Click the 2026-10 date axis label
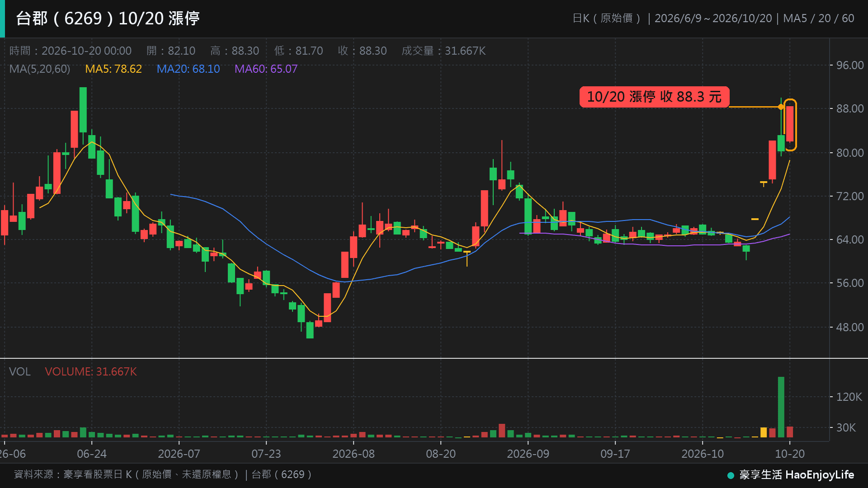The image size is (868, 488). [703, 454]
